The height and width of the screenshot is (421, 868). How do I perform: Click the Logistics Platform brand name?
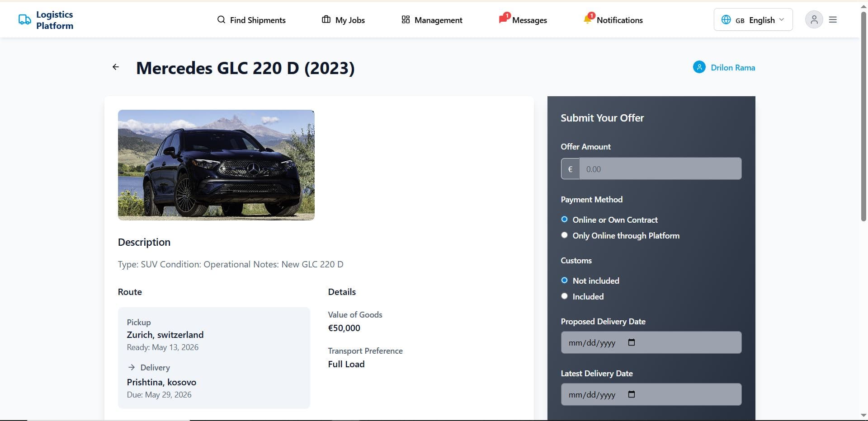pyautogui.click(x=55, y=20)
